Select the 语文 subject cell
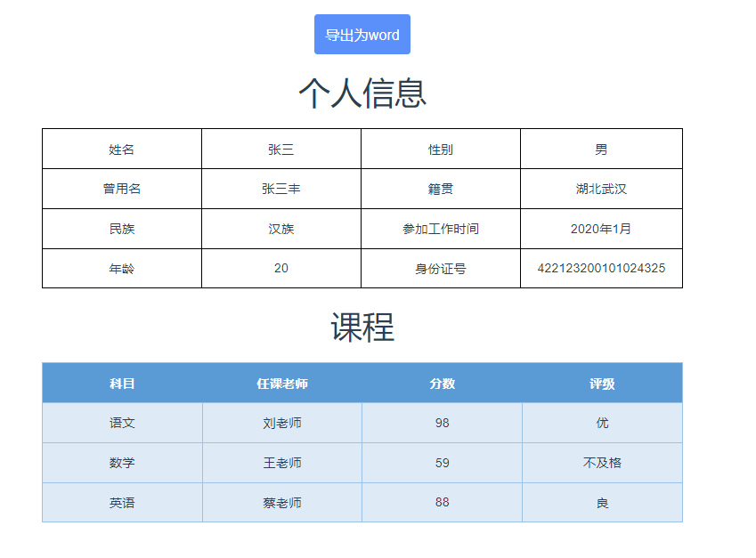The width and height of the screenshot is (756, 558). pos(120,423)
